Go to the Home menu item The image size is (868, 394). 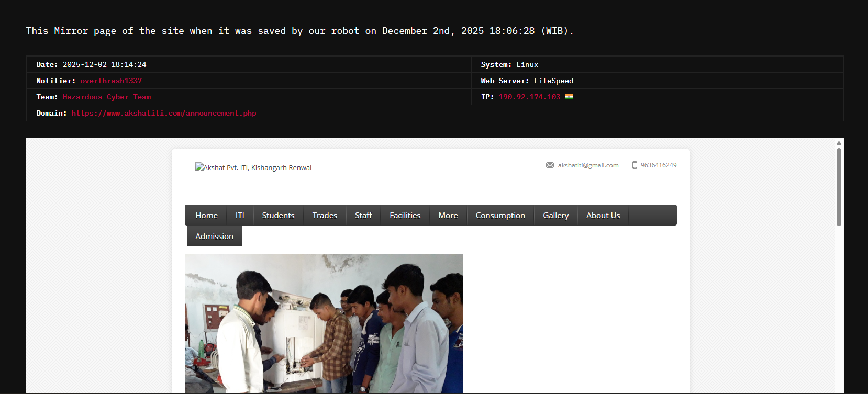(x=206, y=215)
